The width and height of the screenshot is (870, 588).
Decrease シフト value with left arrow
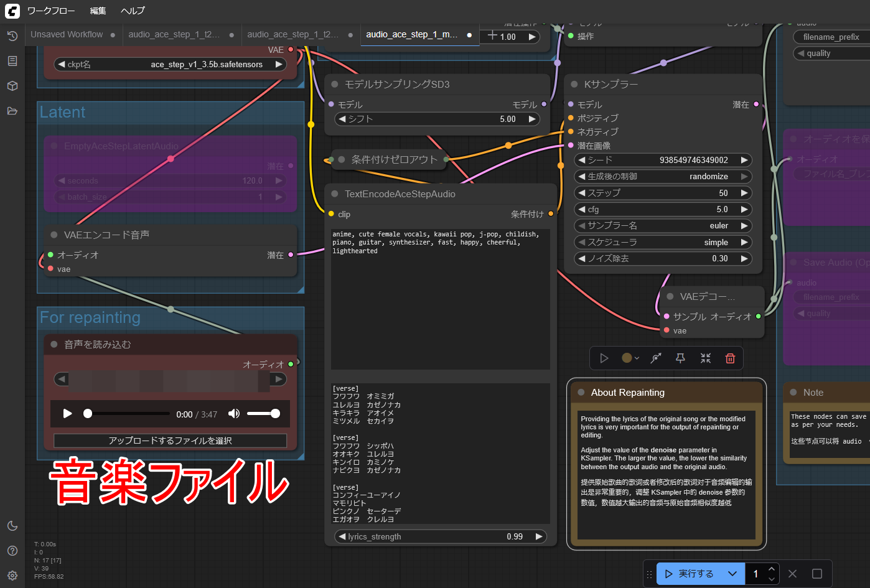(342, 119)
